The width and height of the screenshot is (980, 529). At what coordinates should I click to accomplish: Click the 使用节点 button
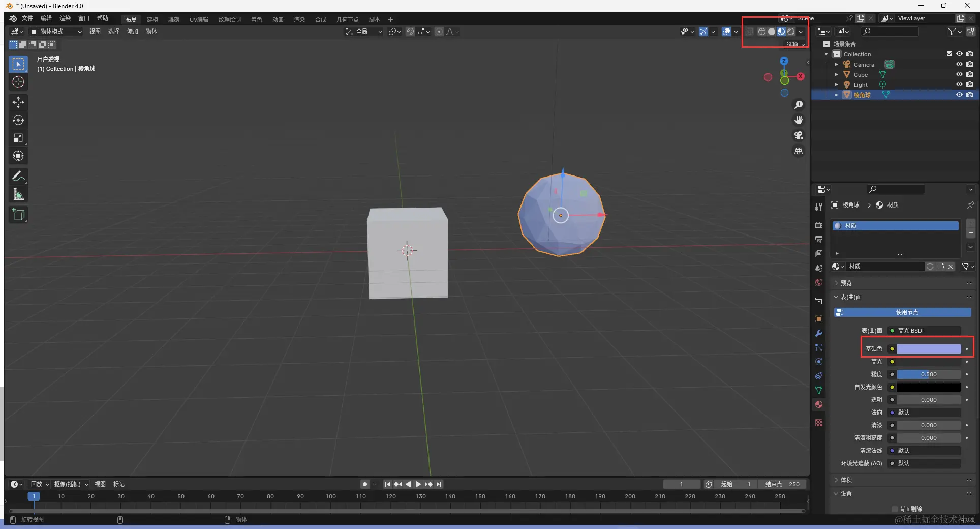point(903,312)
